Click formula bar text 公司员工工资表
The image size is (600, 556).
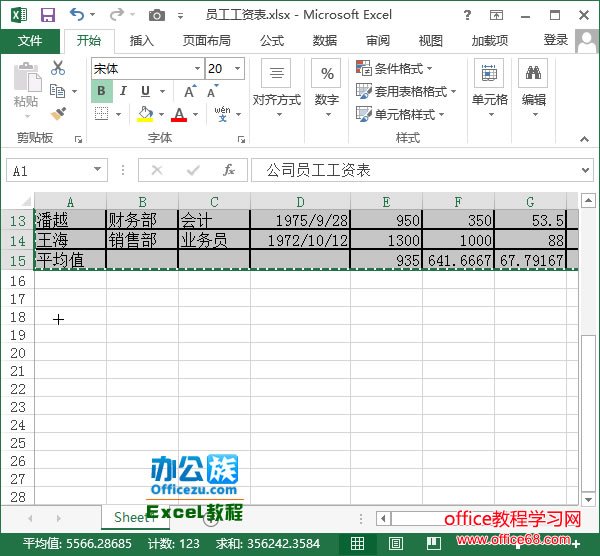coord(318,170)
